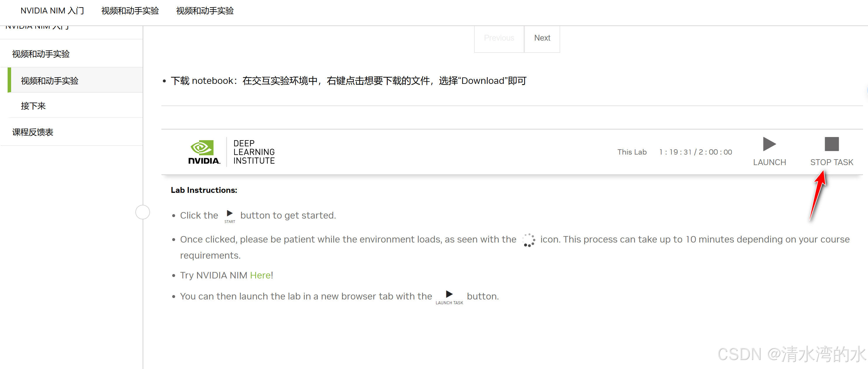Click the LAUNCH TASK inline icon
This screenshot has width=868, height=369.
tap(449, 294)
